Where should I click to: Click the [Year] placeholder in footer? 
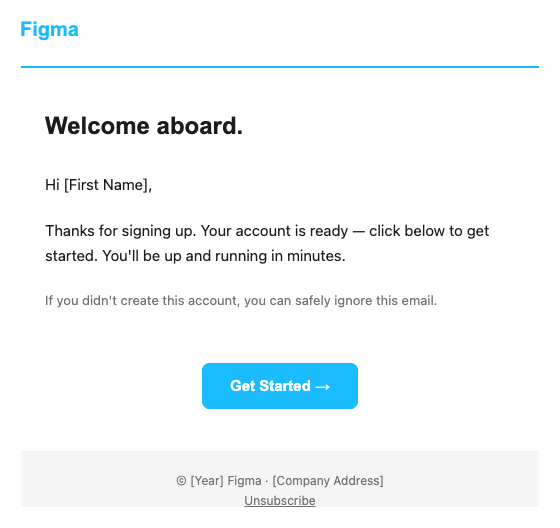click(x=207, y=481)
